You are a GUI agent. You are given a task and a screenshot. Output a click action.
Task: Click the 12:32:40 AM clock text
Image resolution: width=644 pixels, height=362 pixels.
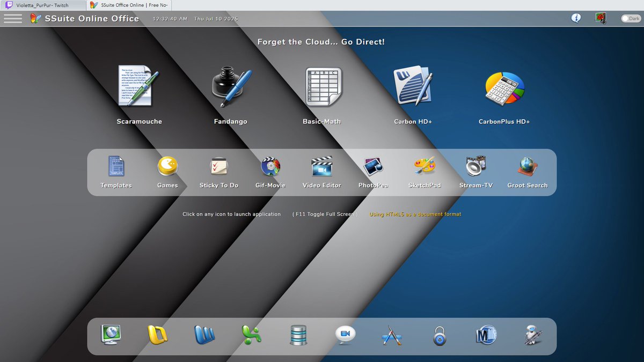[170, 19]
